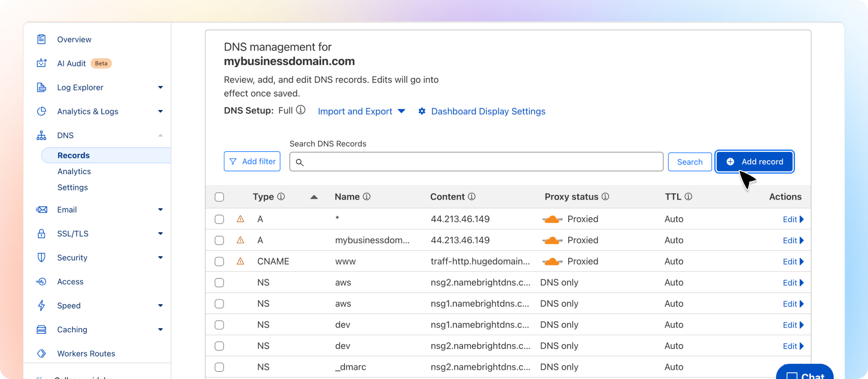Click the Speed lightning bolt icon
The height and width of the screenshot is (379, 868).
pos(42,306)
